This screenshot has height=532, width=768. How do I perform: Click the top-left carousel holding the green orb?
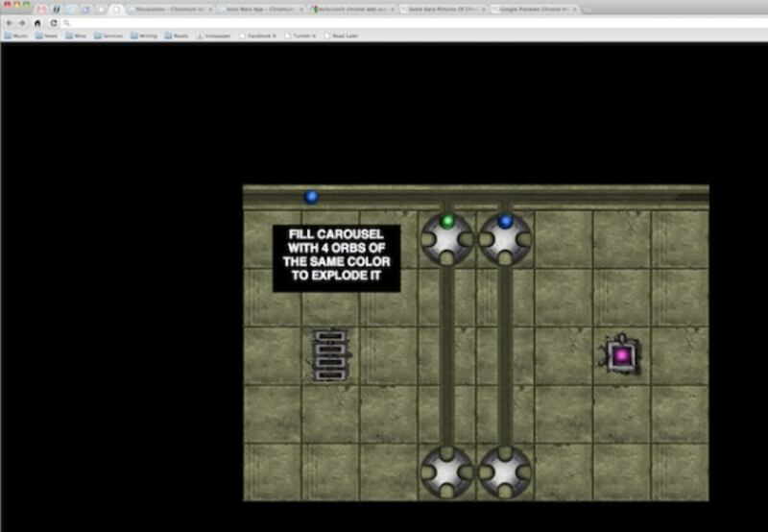[x=447, y=238]
